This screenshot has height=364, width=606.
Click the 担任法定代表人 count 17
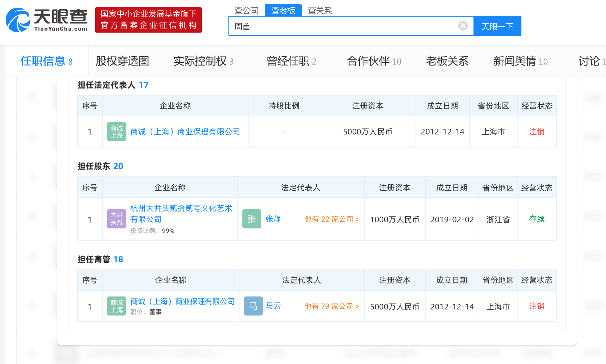coord(144,85)
